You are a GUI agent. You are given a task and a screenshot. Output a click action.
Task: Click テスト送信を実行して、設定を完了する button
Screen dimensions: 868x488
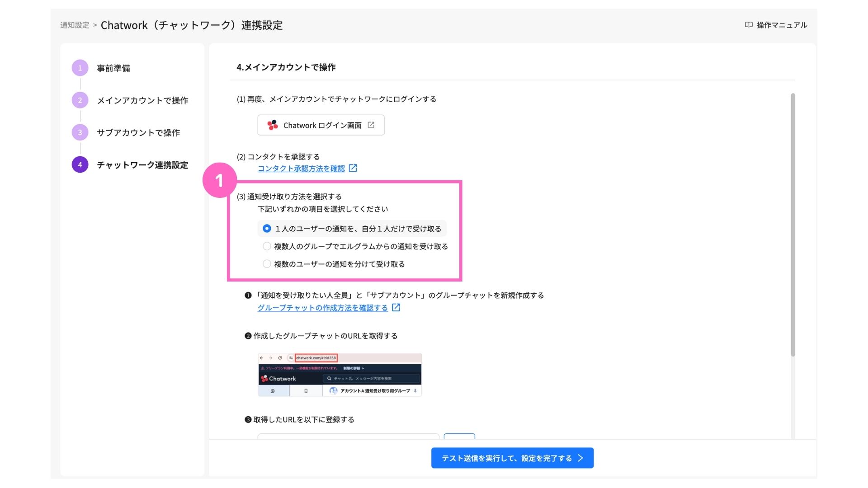[512, 458]
